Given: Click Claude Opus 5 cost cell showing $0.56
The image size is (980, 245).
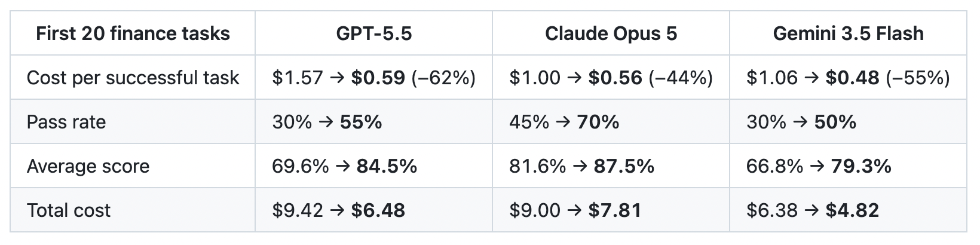Looking at the screenshot, I should pyautogui.click(x=611, y=78).
